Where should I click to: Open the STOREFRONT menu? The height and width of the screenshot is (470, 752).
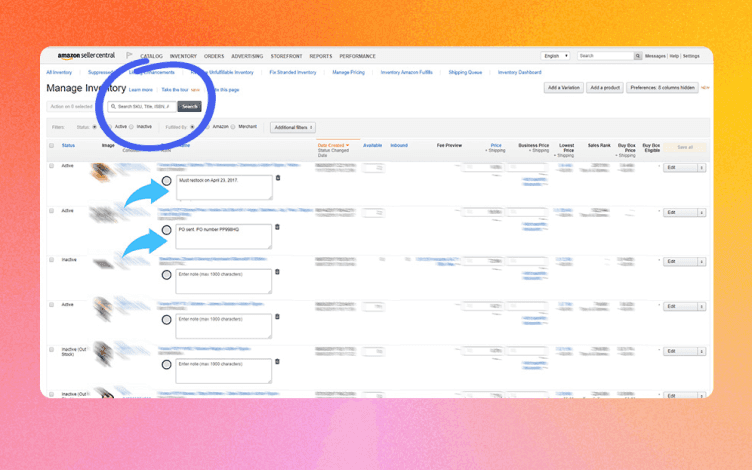pos(286,56)
